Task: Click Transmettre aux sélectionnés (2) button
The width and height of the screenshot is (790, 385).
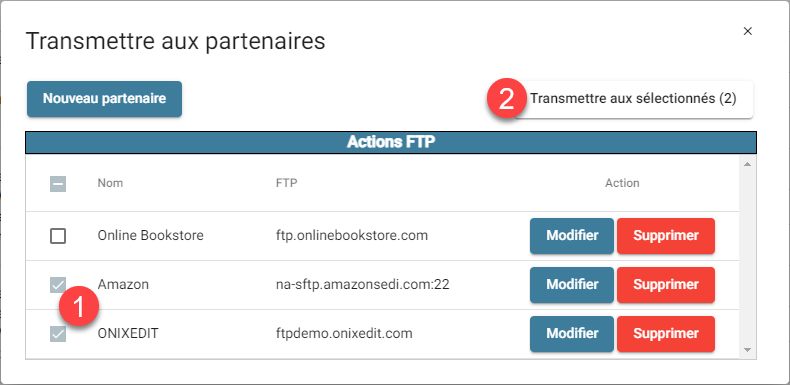Action: [x=632, y=99]
